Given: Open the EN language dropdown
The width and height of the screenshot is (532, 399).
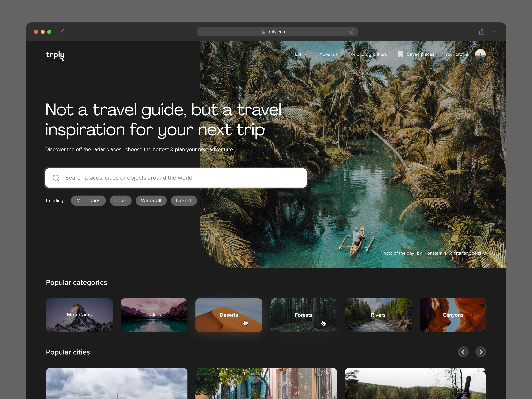Looking at the screenshot, I should pyautogui.click(x=300, y=54).
